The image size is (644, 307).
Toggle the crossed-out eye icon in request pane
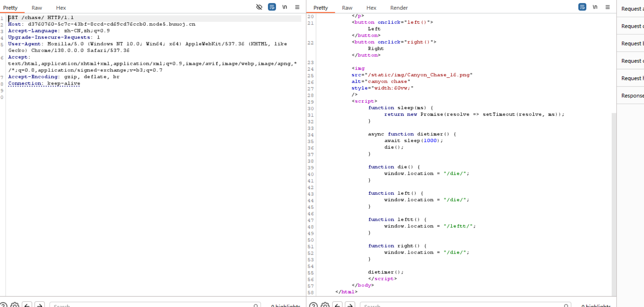pyautogui.click(x=259, y=7)
